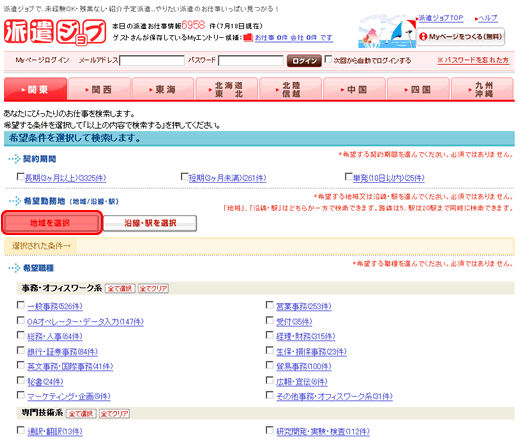
Task: Click the seaside illustration banner
Action: (x=387, y=31)
